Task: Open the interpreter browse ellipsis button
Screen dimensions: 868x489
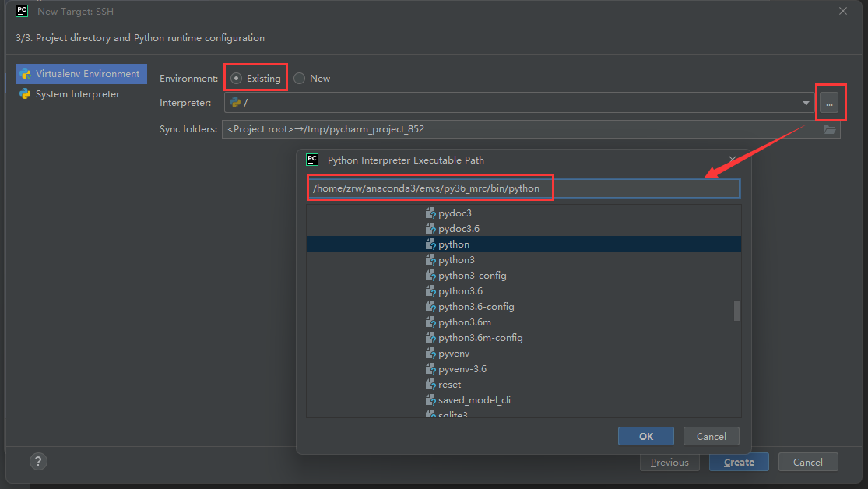Action: coord(829,104)
